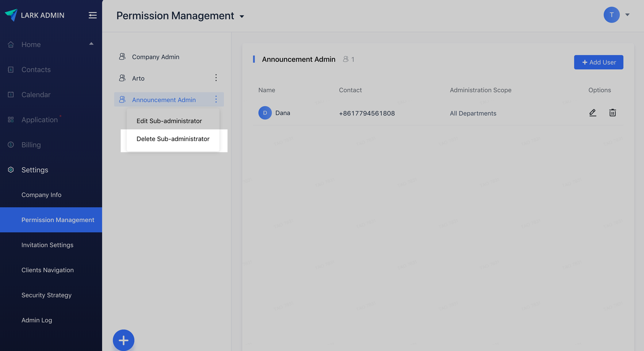644x351 pixels.
Task: Select Company Admin role in list
Action: [156, 57]
